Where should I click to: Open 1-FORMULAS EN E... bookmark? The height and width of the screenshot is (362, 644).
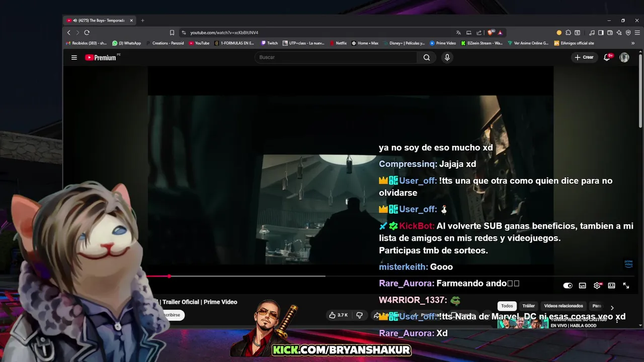(x=234, y=43)
